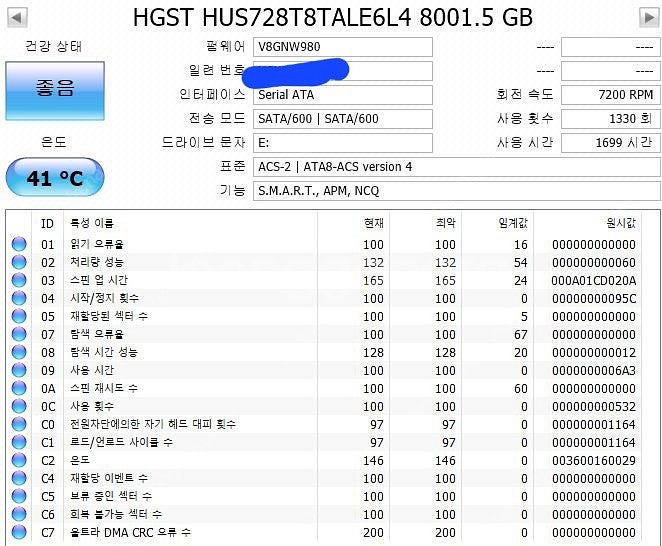Click raw value 000000000532
The image size is (662, 546).
(x=594, y=407)
